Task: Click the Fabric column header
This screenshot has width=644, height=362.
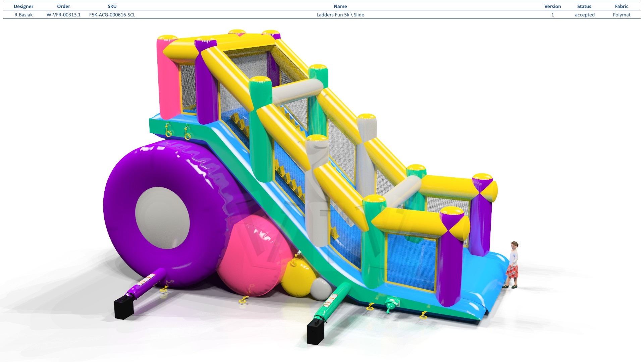Action: tap(622, 6)
